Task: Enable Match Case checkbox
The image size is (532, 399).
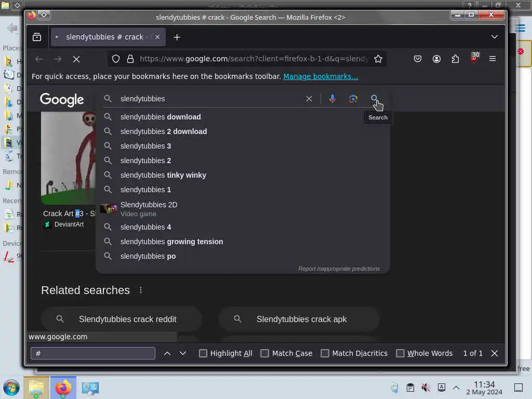Action: coord(264,353)
